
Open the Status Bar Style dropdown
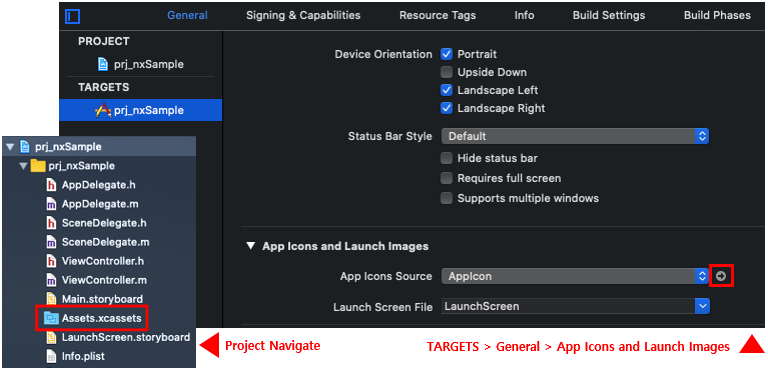pos(575,136)
